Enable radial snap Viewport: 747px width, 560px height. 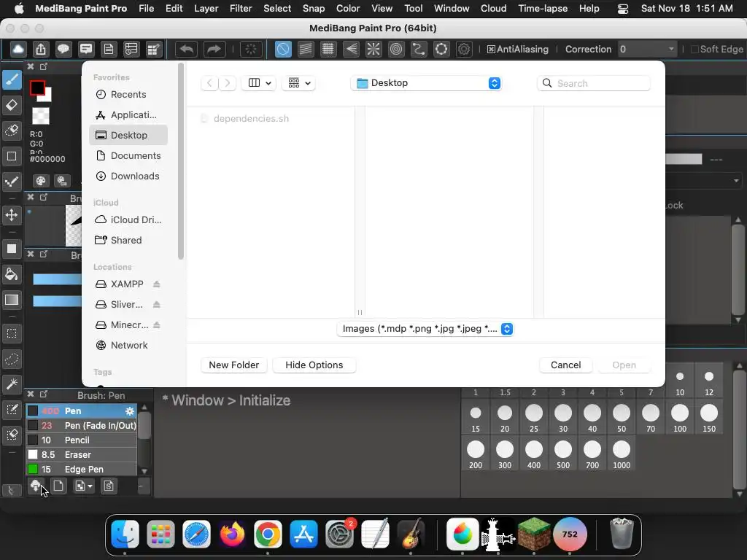(x=373, y=49)
